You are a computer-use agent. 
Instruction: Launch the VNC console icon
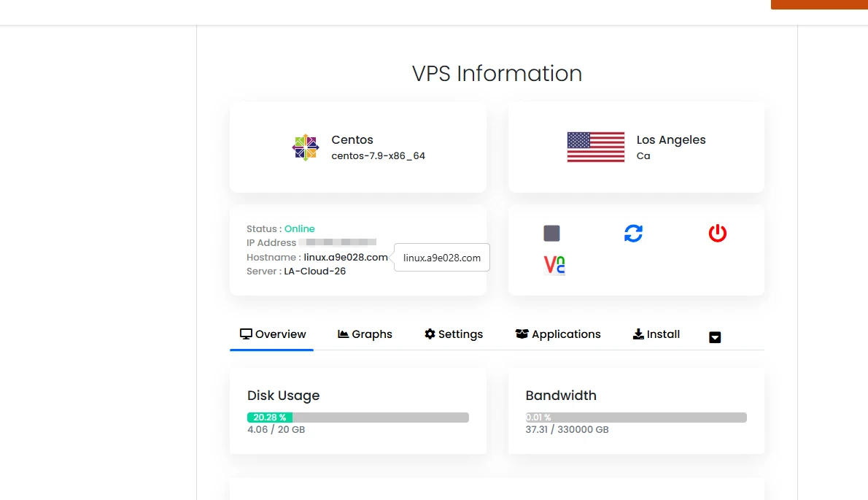(554, 265)
